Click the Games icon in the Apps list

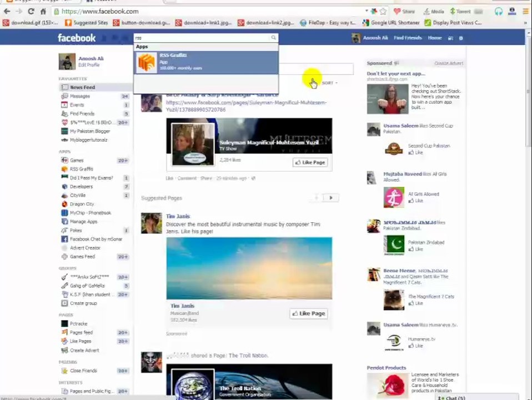tap(64, 160)
